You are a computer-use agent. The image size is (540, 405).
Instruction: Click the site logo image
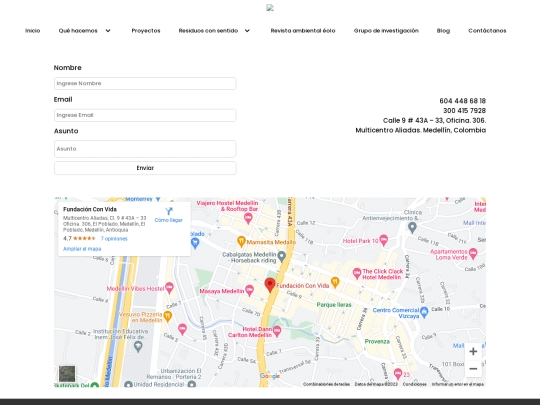click(x=270, y=8)
